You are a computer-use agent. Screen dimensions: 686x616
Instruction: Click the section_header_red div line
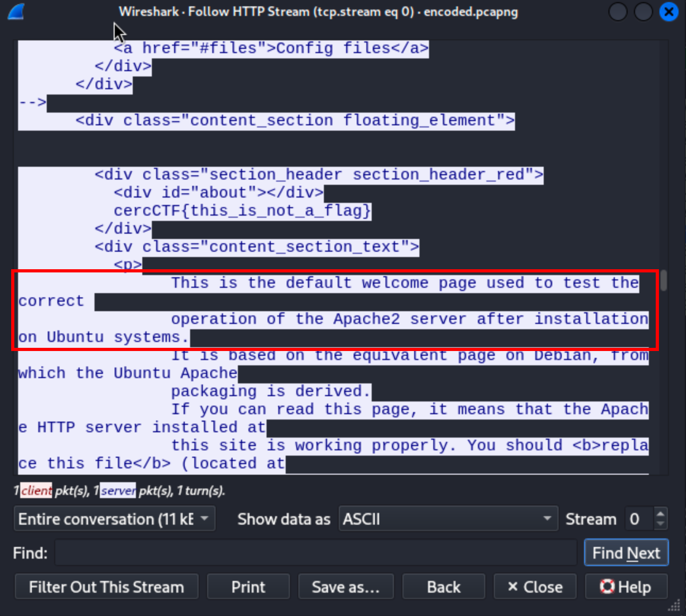(319, 175)
